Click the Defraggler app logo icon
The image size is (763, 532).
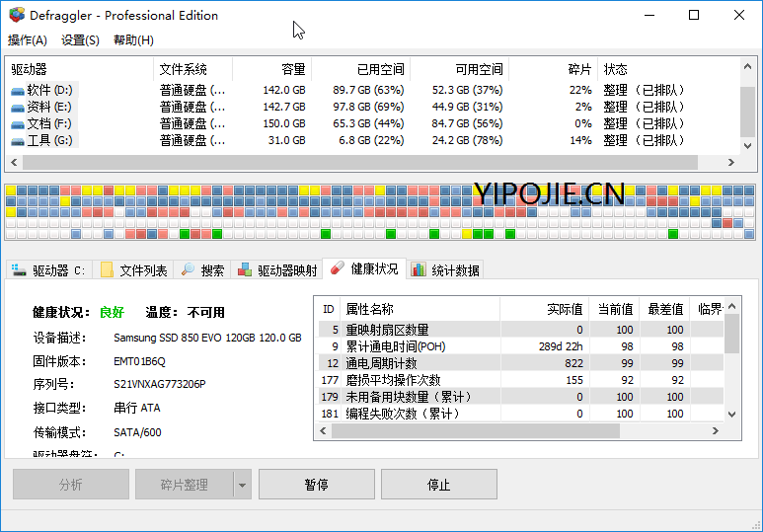pyautogui.click(x=17, y=15)
